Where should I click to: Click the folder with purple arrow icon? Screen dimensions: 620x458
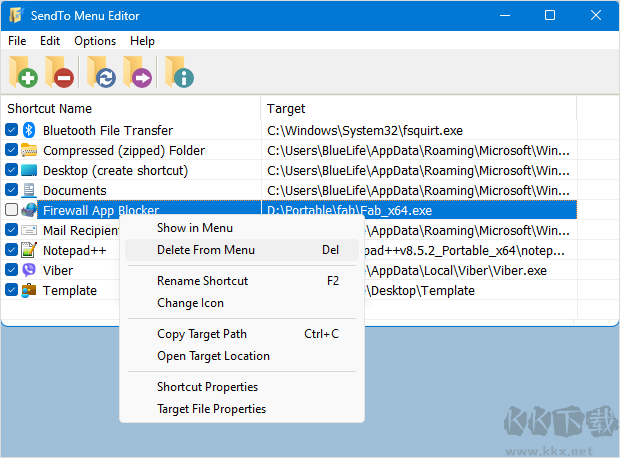[x=137, y=72]
